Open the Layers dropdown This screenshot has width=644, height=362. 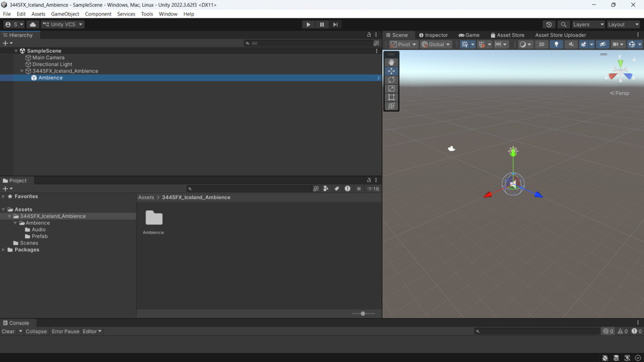tap(588, 24)
